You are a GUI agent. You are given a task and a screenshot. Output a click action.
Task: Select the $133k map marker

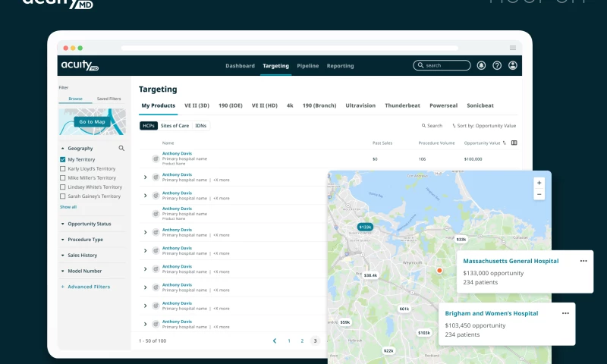365,227
